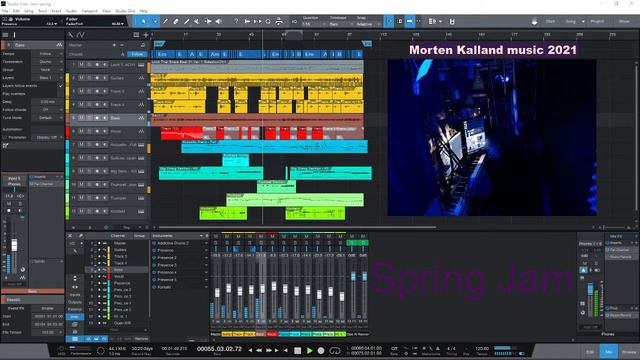Toggle the Layers follow events checkbox
This screenshot has width=640, height=360.
(x=61, y=86)
